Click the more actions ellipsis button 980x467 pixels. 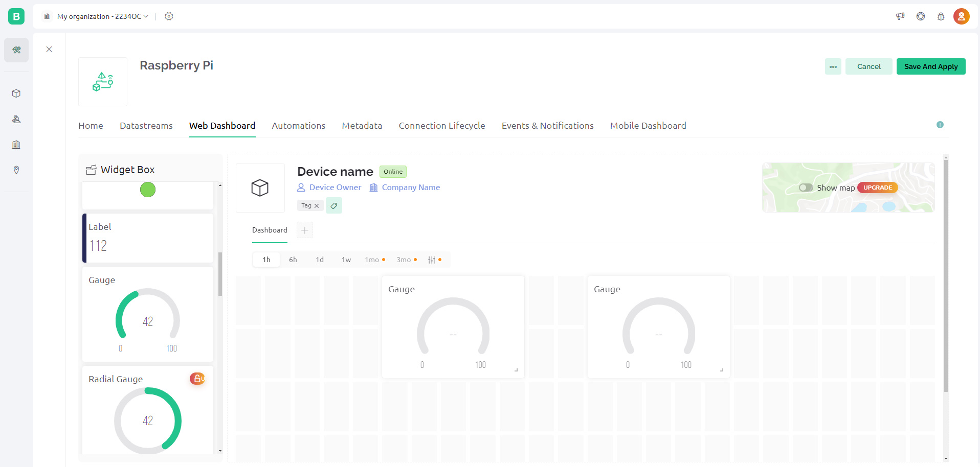point(833,66)
